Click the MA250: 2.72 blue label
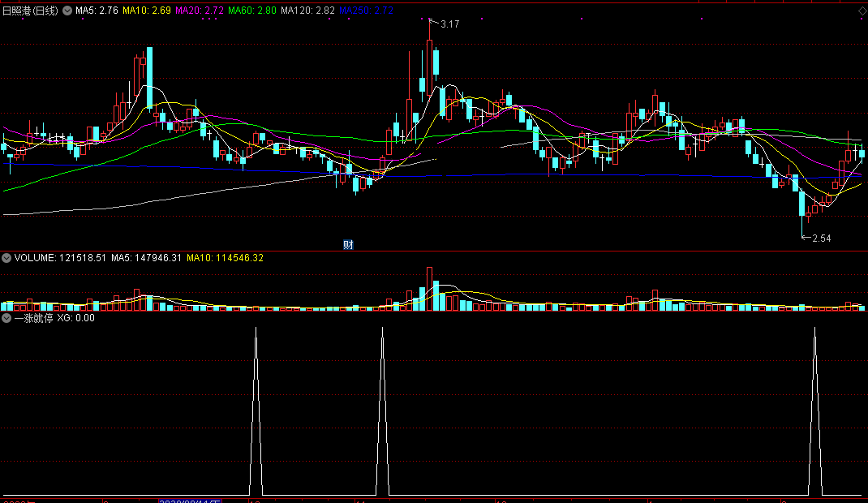The width and height of the screenshot is (868, 503). coord(366,11)
